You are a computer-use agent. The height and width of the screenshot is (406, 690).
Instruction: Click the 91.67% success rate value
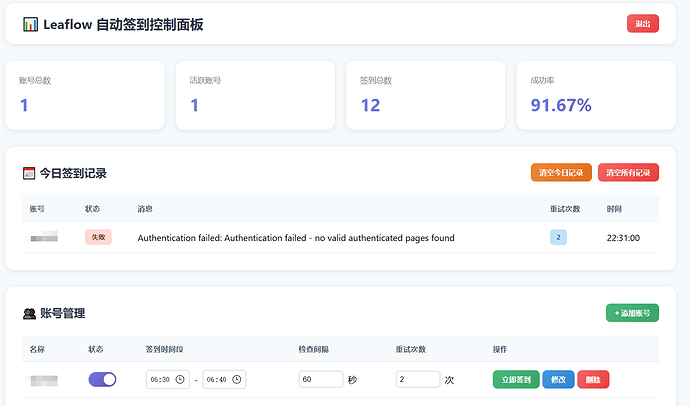(x=561, y=106)
